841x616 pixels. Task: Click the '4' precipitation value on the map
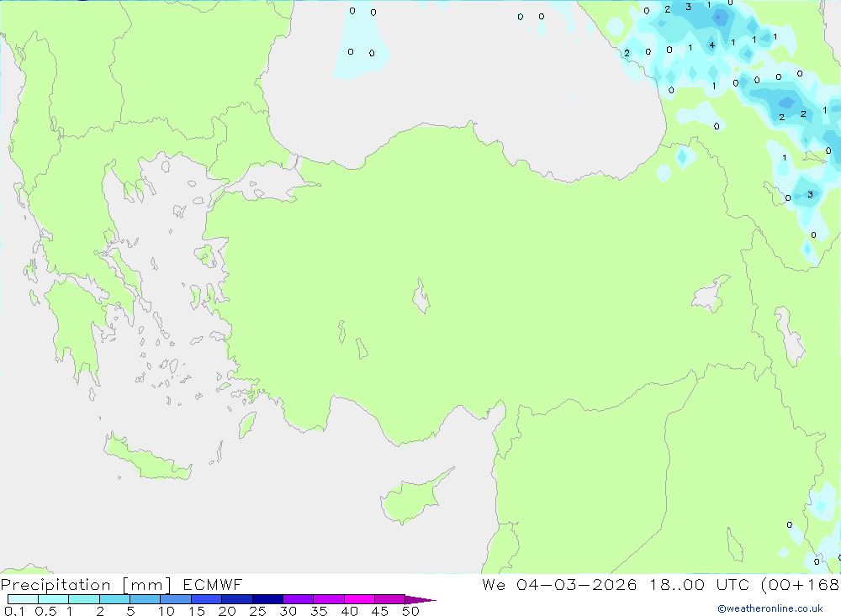[x=711, y=45]
